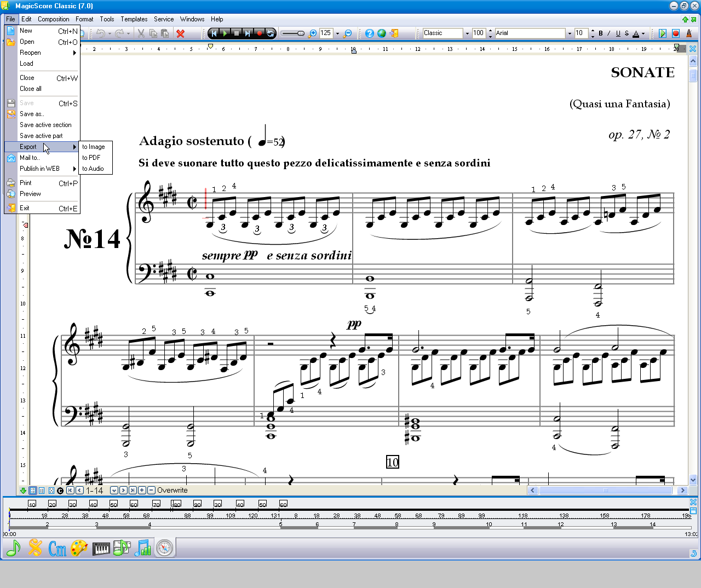The image size is (701, 588).
Task: Select 'Save active part' in the File menu
Action: click(42, 136)
